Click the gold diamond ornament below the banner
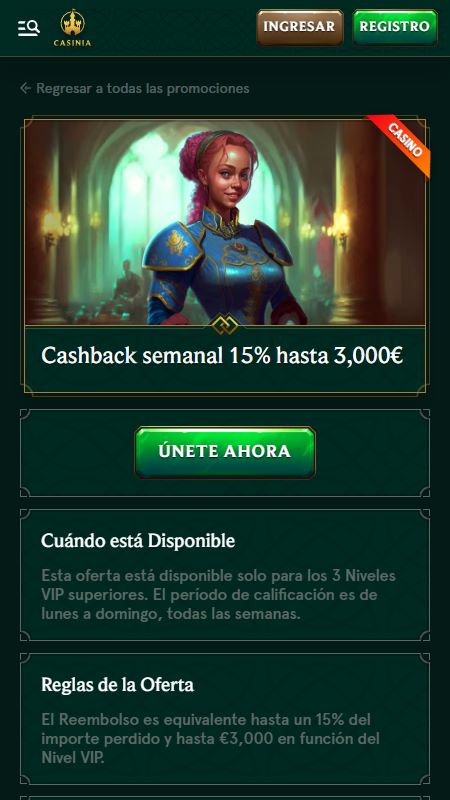This screenshot has height=800, width=450. tap(224, 325)
